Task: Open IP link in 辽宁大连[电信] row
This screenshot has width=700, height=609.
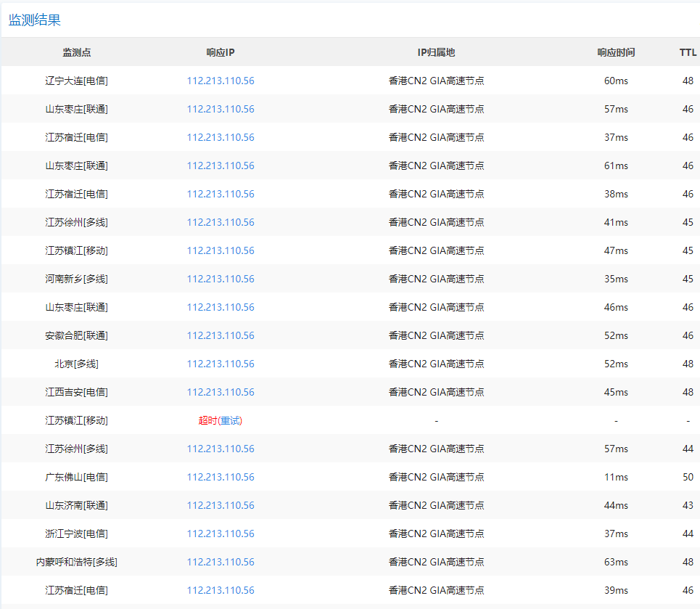Action: click(x=221, y=81)
